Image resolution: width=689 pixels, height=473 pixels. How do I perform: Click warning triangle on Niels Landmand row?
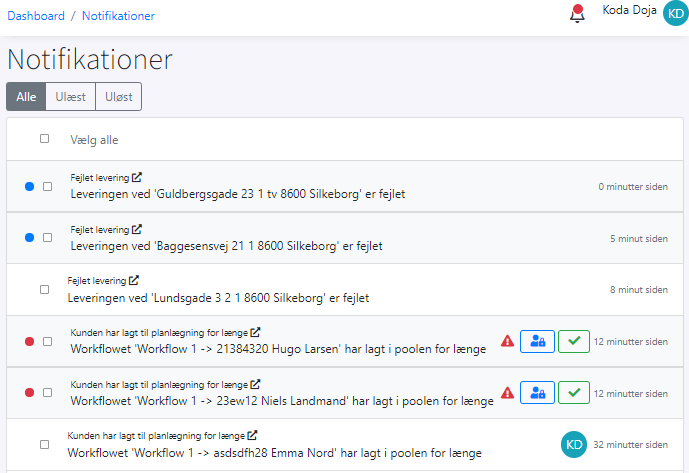pos(508,393)
